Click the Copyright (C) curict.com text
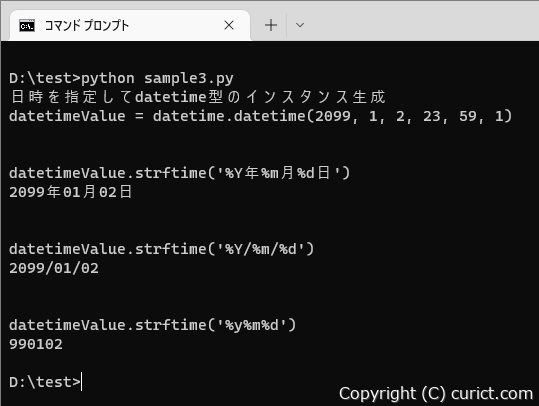 [436, 394]
